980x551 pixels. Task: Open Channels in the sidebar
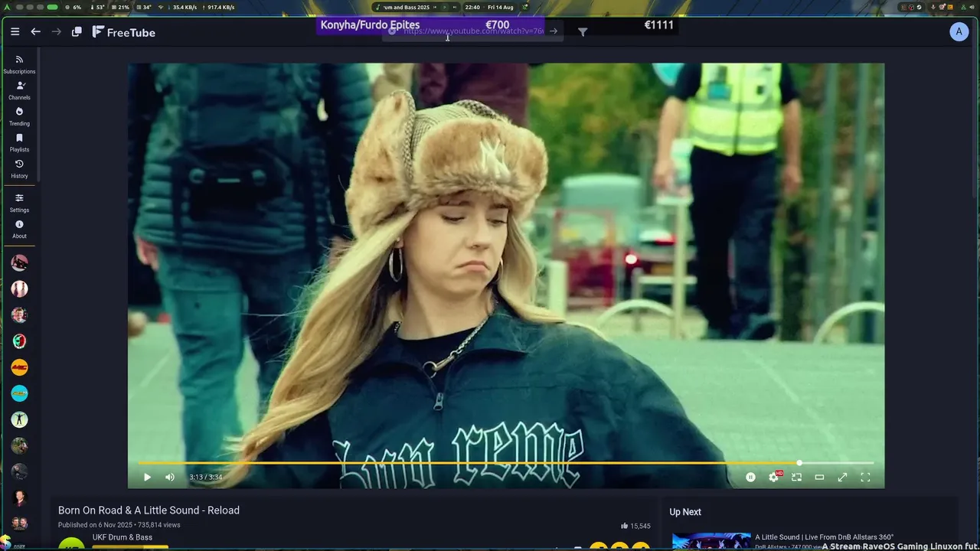point(19,90)
